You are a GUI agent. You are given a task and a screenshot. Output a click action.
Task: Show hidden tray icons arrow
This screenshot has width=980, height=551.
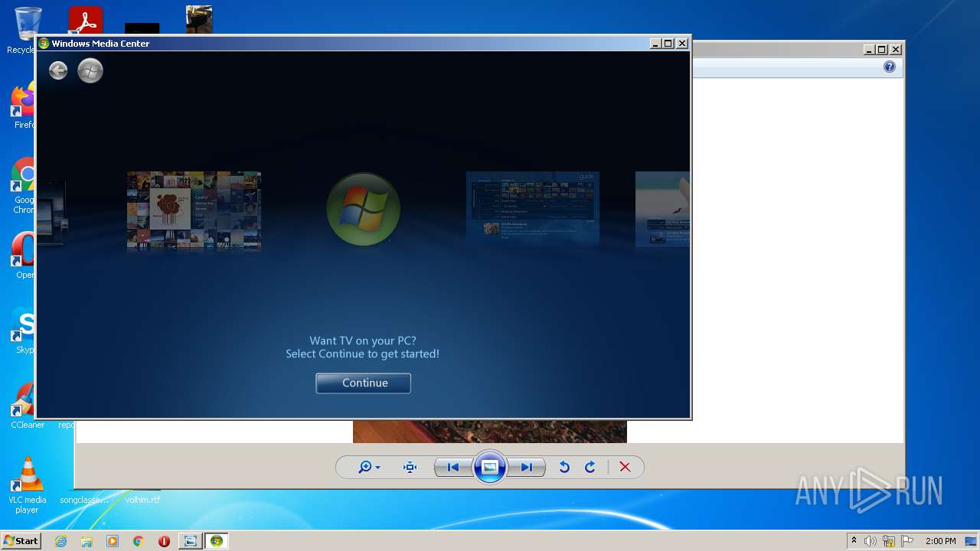coord(854,540)
